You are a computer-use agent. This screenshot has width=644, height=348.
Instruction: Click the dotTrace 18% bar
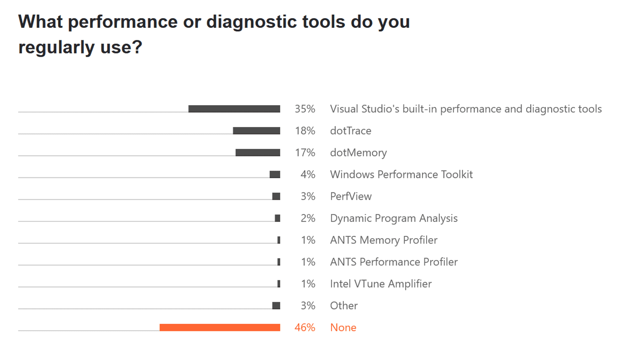point(256,131)
